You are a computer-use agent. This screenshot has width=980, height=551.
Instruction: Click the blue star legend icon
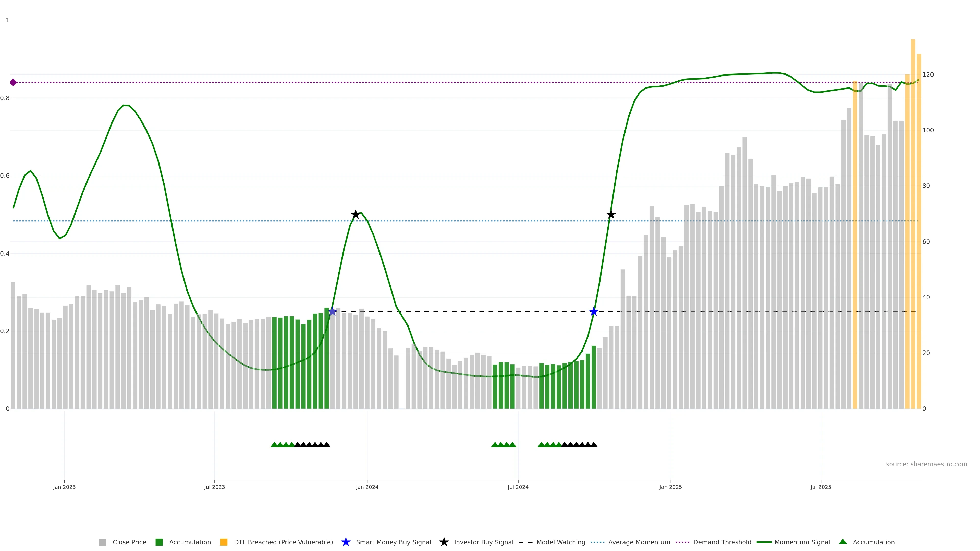pos(346,542)
